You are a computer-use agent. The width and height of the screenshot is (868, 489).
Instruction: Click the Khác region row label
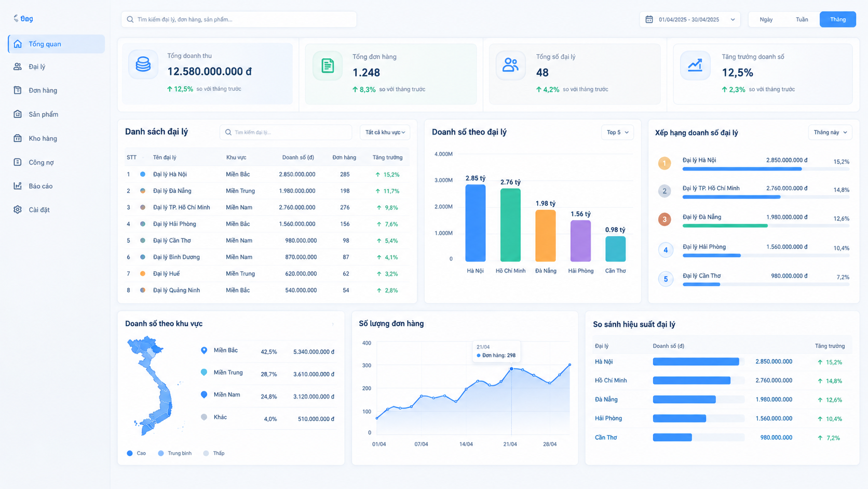point(220,417)
